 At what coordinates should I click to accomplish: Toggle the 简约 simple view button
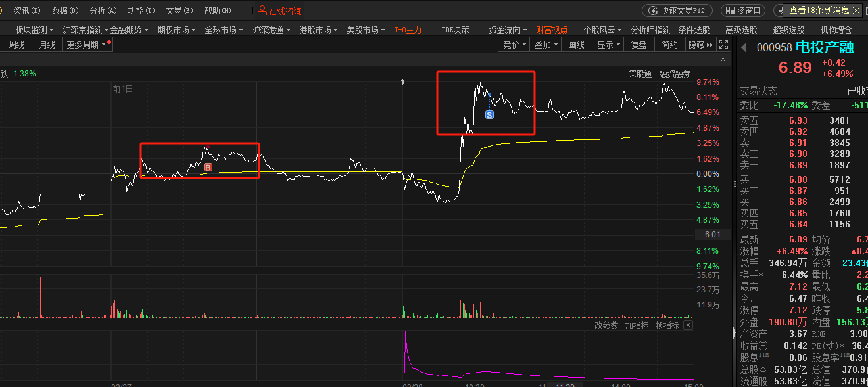coord(669,45)
